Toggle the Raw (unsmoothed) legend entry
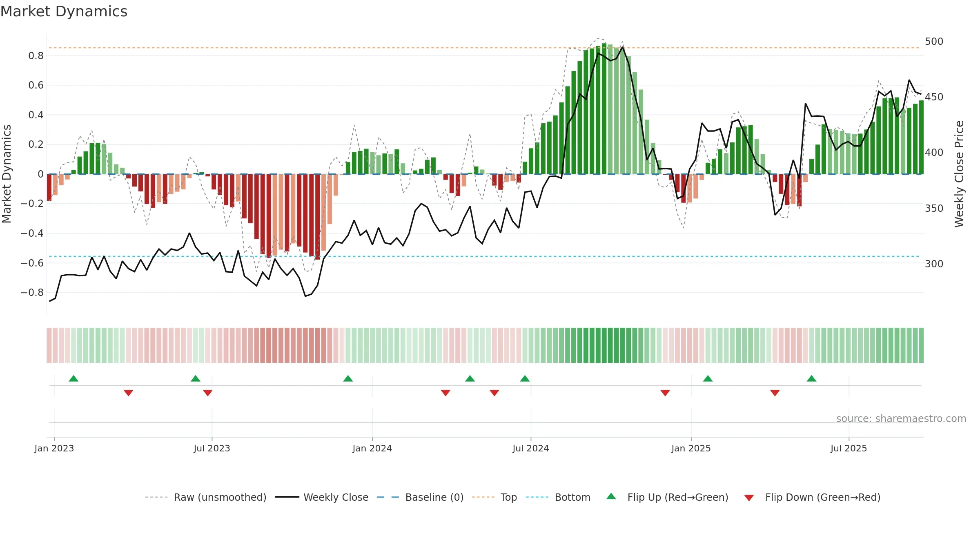This screenshot has height=551, width=980. click(x=206, y=497)
